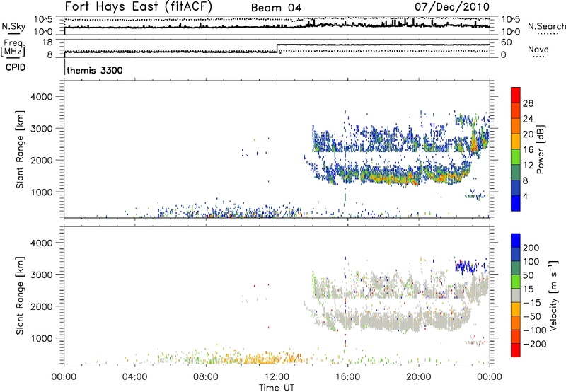Click the '200' value on the velocity scale
This screenshot has height=392, width=566.
click(x=531, y=248)
